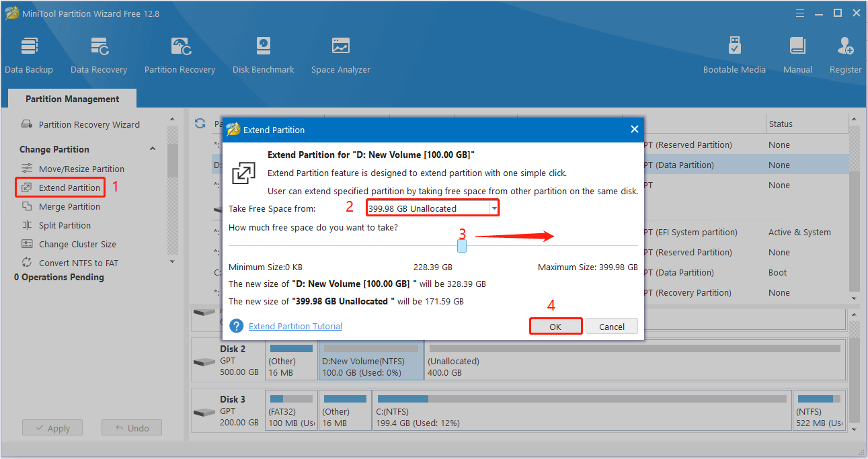Click the Boot status cell

pos(778,272)
